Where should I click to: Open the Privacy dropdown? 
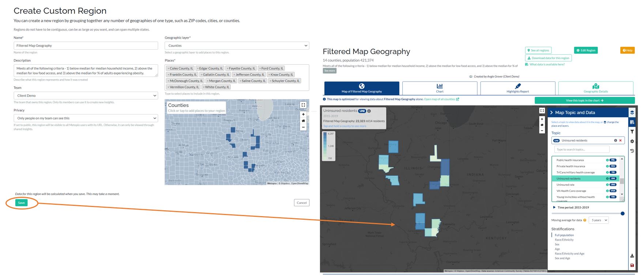[x=86, y=118]
